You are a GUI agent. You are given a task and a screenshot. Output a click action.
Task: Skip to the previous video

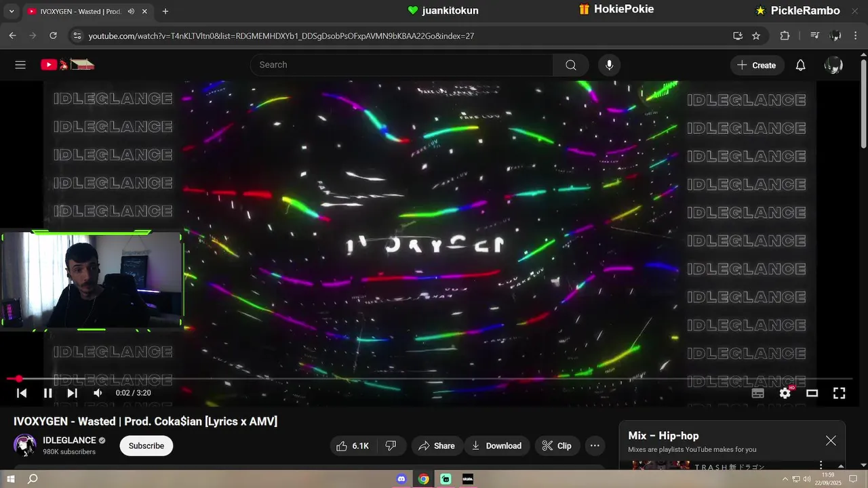click(x=22, y=393)
